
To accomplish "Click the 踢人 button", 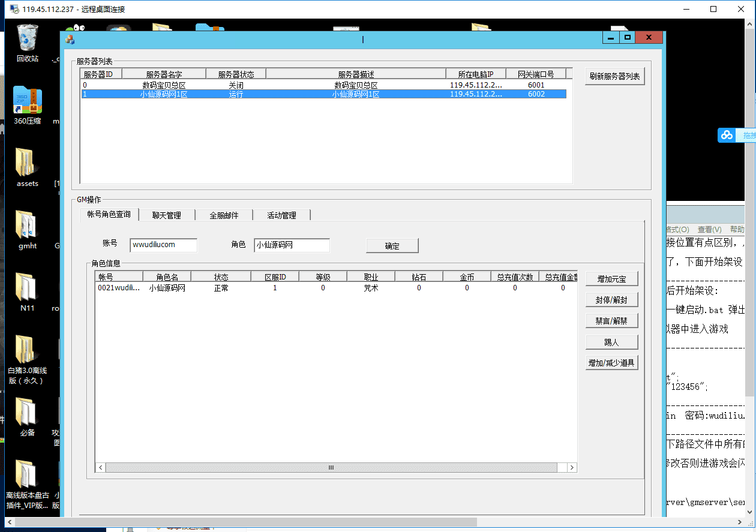I will [x=611, y=342].
